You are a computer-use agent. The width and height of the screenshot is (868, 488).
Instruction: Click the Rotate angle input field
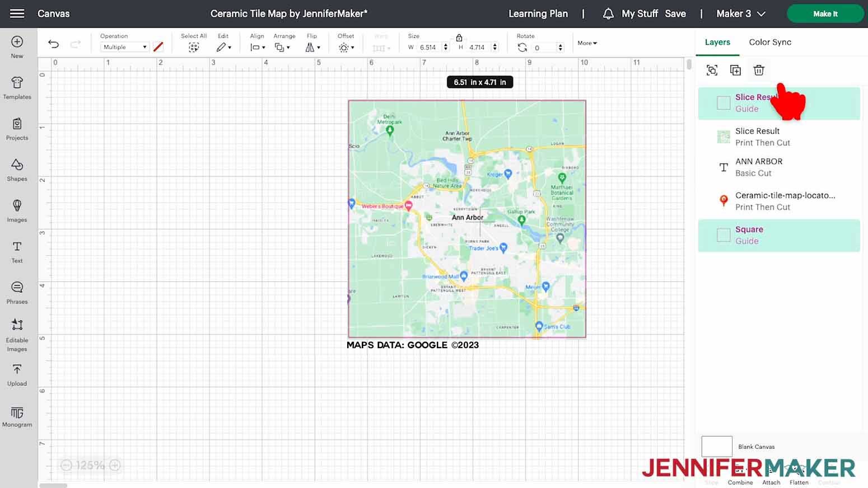click(x=545, y=48)
